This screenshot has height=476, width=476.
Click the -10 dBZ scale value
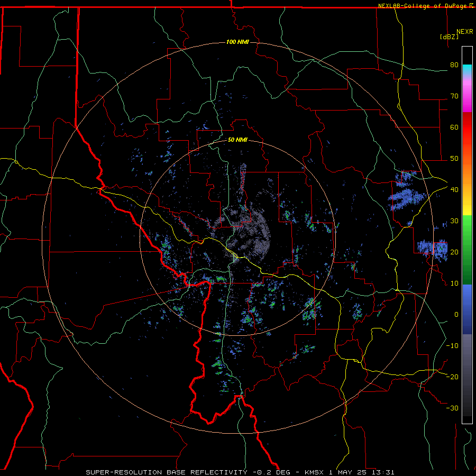point(452,346)
